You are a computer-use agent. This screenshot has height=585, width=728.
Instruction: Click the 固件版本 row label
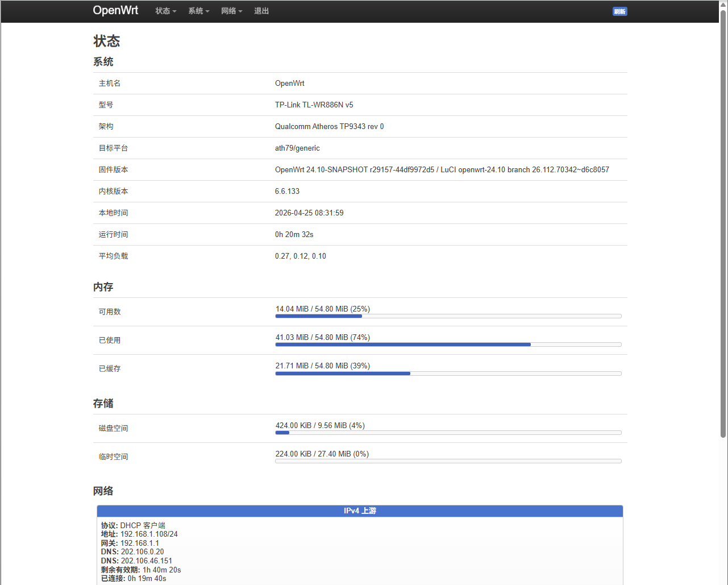[x=113, y=169]
